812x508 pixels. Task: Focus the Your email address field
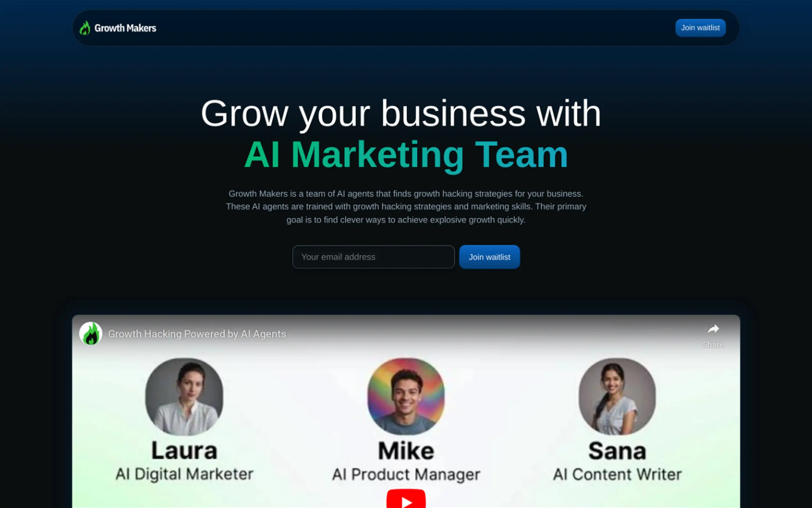pos(373,257)
